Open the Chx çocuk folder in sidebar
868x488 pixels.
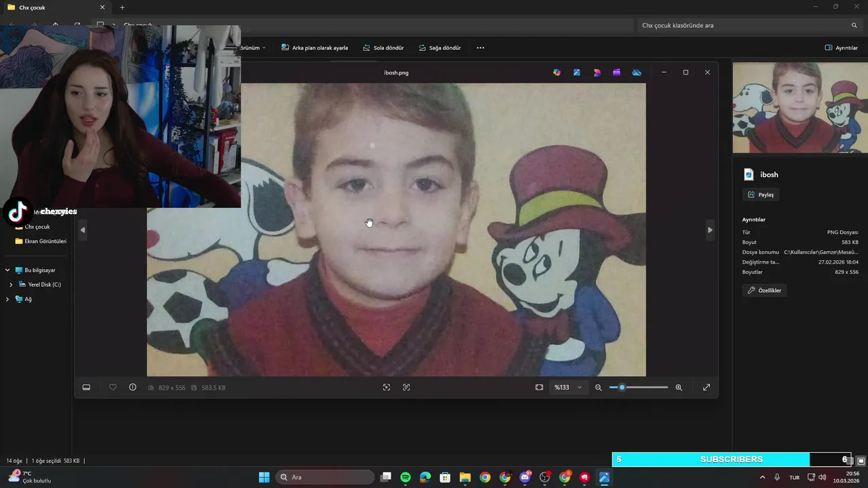point(37,227)
